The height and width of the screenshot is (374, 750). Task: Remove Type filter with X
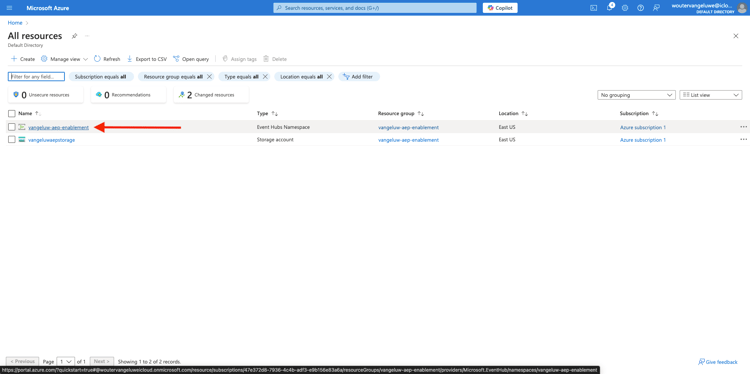click(265, 77)
